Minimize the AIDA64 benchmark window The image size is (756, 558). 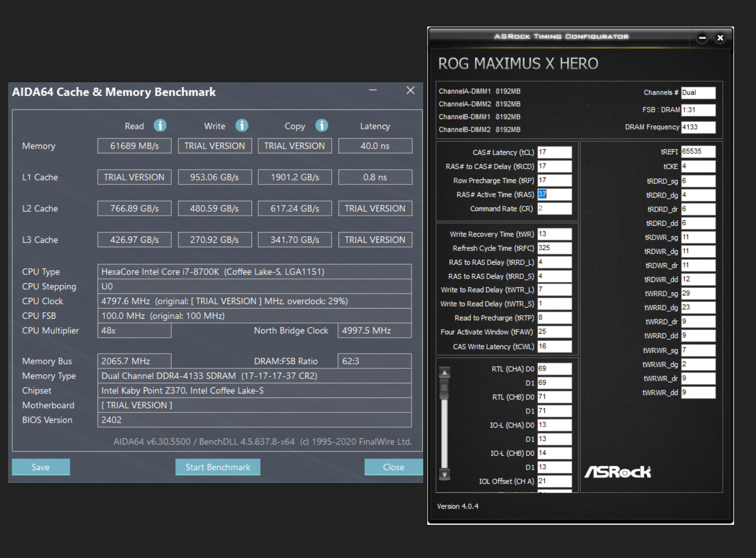point(373,90)
